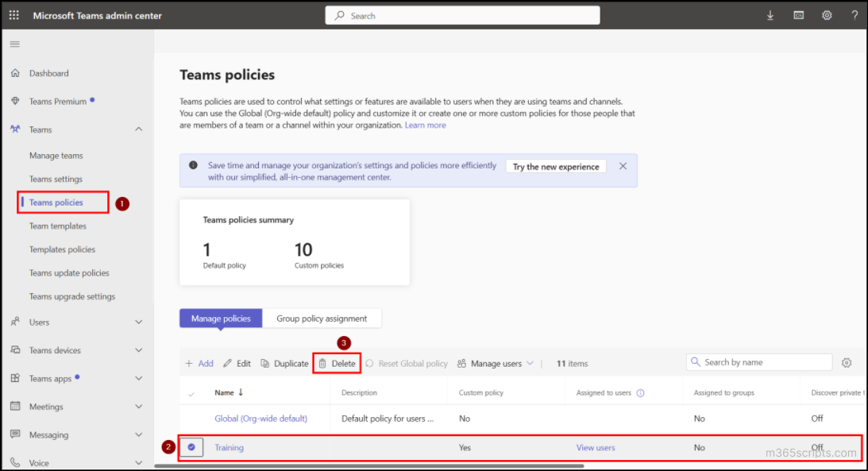
Task: Open Team templates page
Action: pos(57,226)
